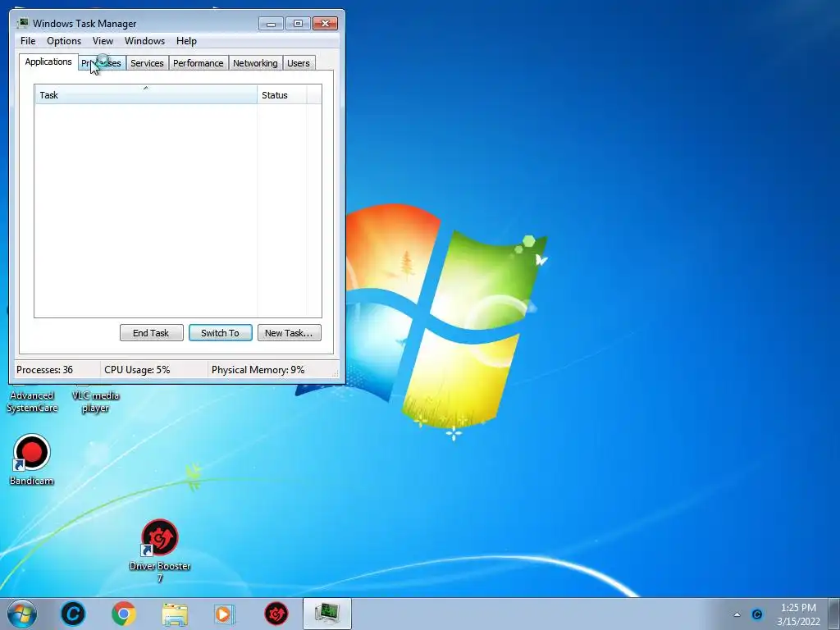Screen dimensions: 840x630
Task: Select the Advanced SystemCare desktop shortcut
Action: [32, 399]
